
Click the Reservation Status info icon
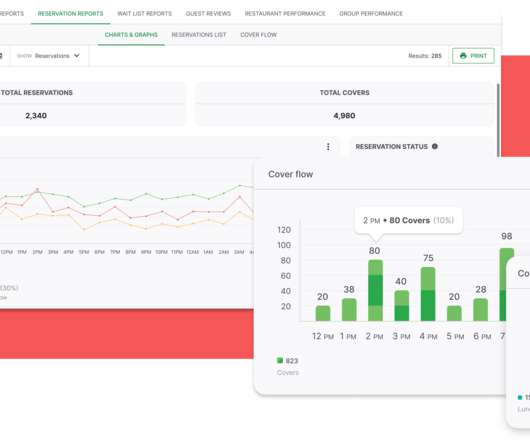(x=435, y=146)
